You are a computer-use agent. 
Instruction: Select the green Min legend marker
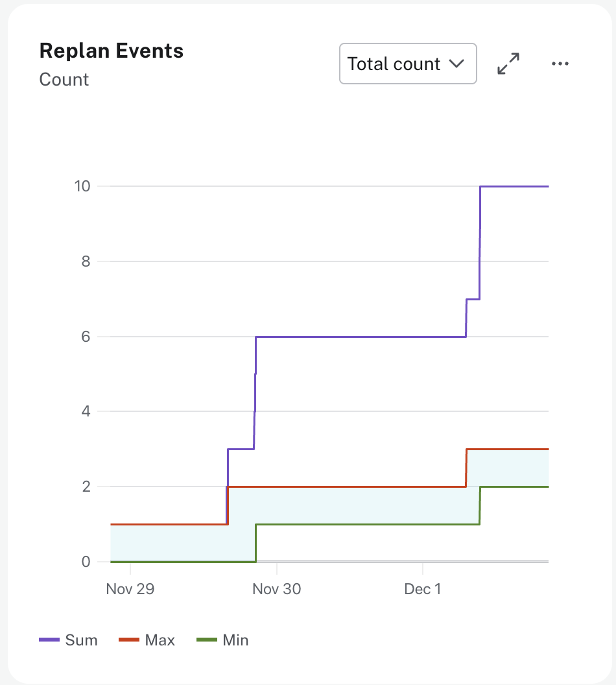206,640
